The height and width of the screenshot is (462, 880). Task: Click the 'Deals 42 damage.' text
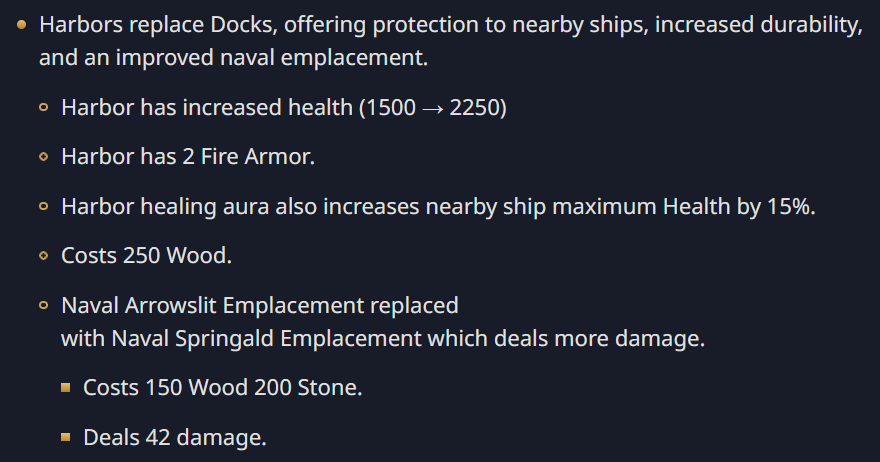(x=174, y=437)
